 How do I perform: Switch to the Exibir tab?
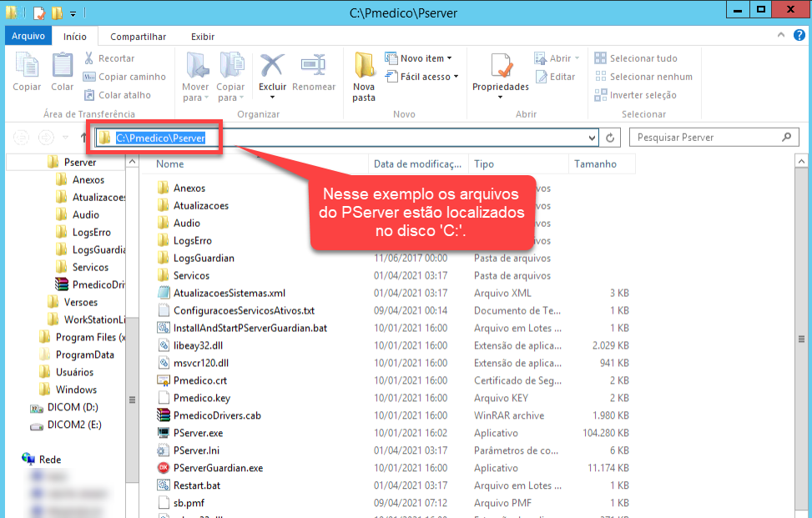pyautogui.click(x=202, y=37)
